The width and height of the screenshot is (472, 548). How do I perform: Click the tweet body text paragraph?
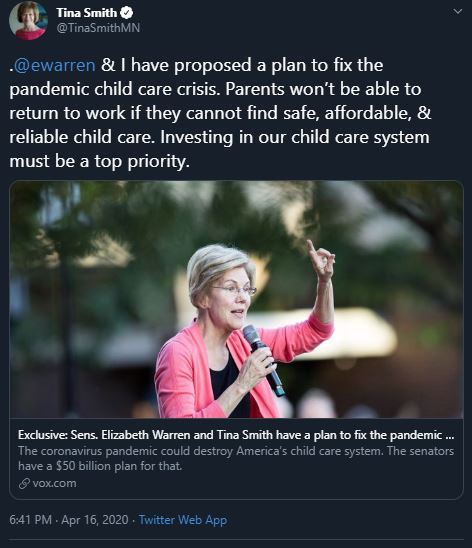point(220,113)
